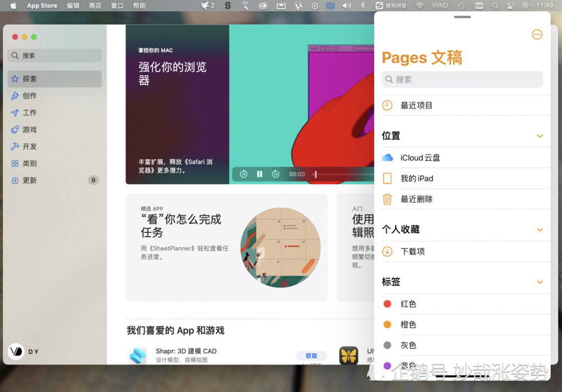Open the 商店 menu
Image resolution: width=562 pixels, height=392 pixels.
95,6
